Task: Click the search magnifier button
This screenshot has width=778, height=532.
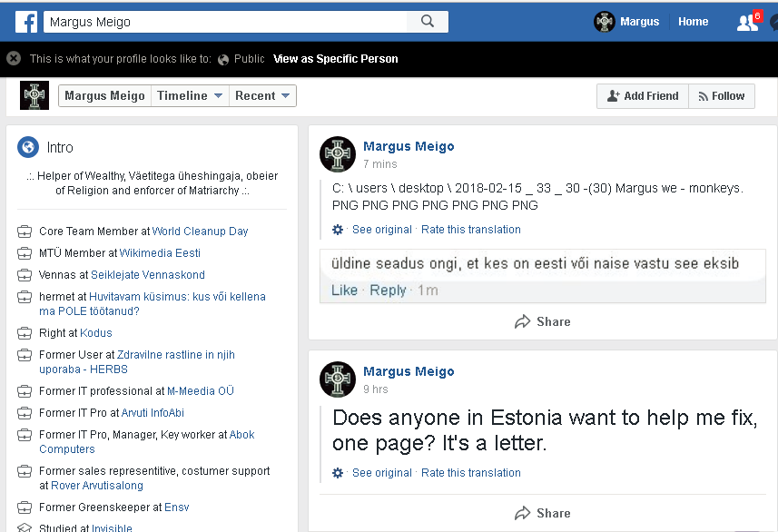Action: (428, 22)
